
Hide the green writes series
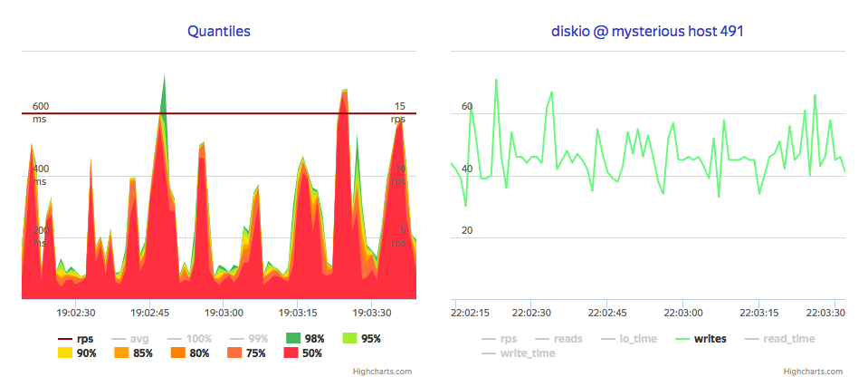pos(701,339)
